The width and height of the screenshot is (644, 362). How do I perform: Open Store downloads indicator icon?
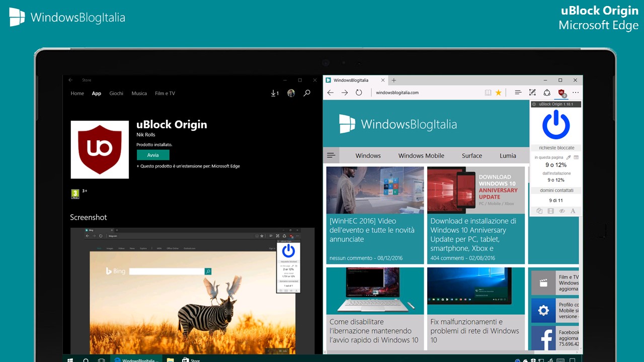275,94
